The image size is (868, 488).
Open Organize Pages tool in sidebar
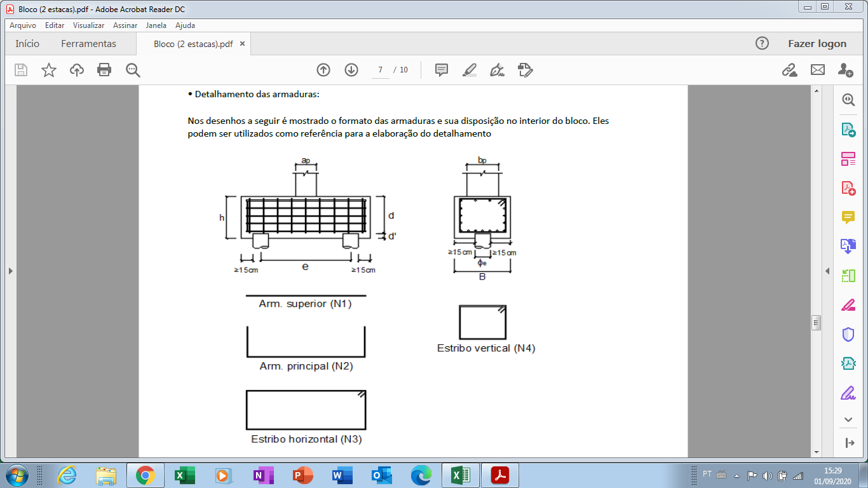pos(848,159)
